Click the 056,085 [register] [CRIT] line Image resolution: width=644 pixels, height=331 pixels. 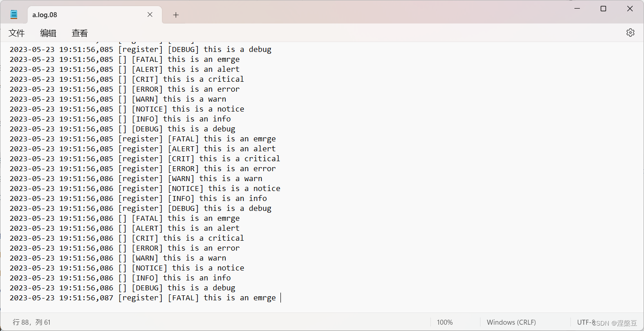145,159
